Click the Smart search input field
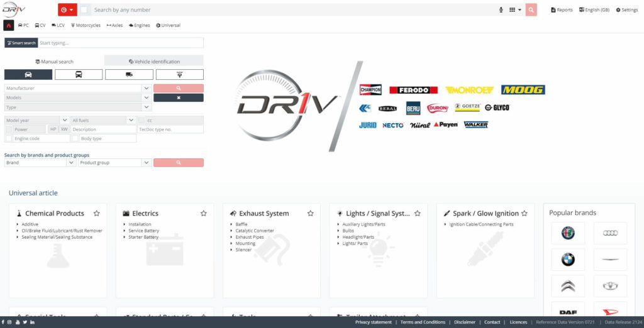 pyautogui.click(x=121, y=43)
